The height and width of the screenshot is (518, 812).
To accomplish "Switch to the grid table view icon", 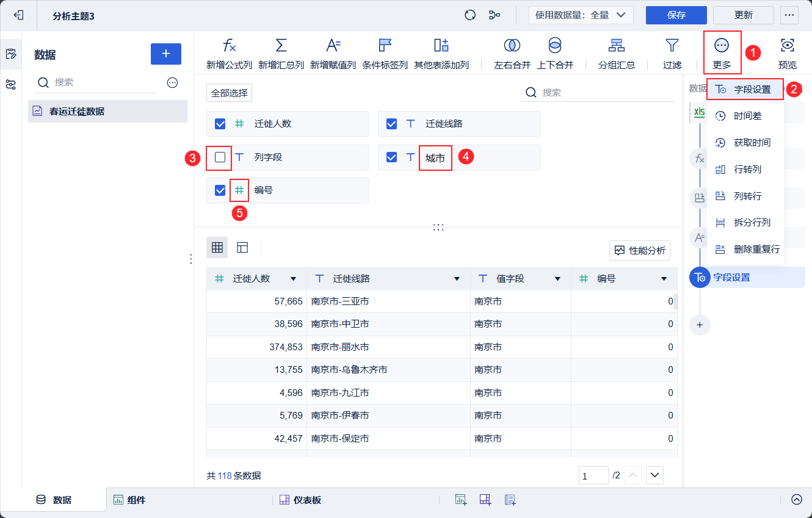I will click(217, 247).
